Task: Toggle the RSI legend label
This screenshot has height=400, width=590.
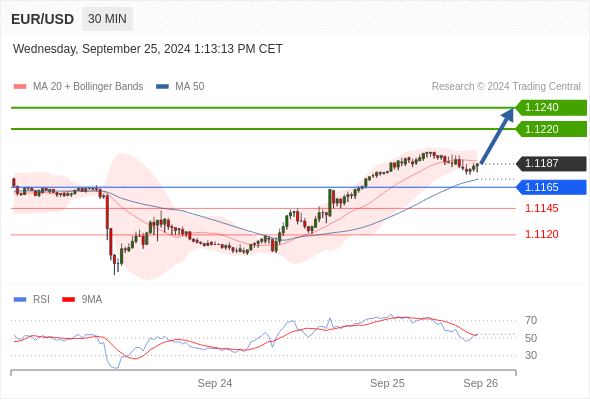Action: (41, 300)
